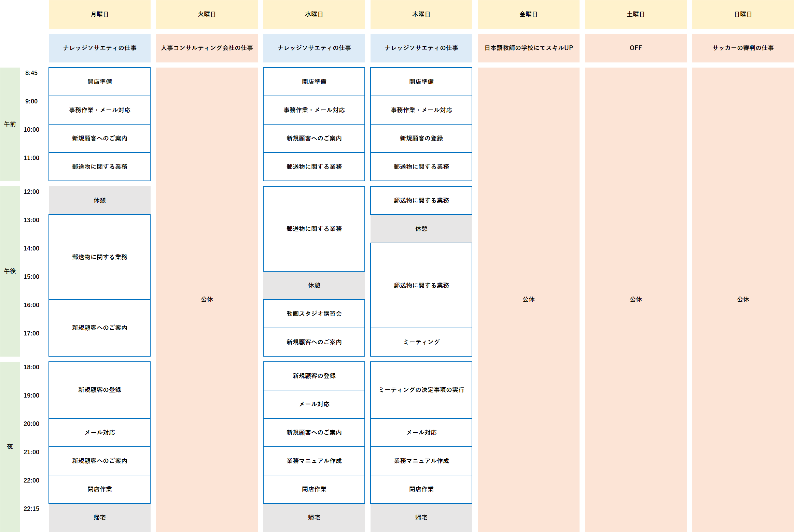
Task: Select Thursday's ミーティング block
Action: tap(421, 342)
